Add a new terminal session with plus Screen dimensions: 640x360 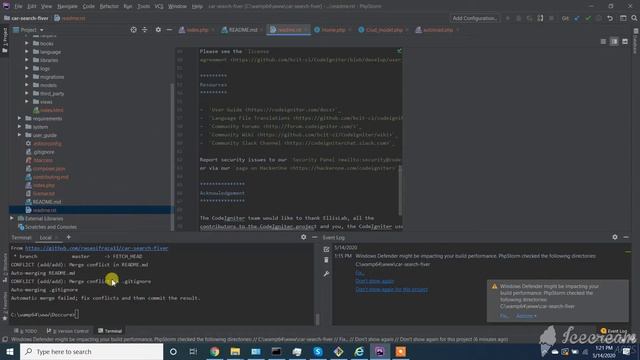coord(69,237)
